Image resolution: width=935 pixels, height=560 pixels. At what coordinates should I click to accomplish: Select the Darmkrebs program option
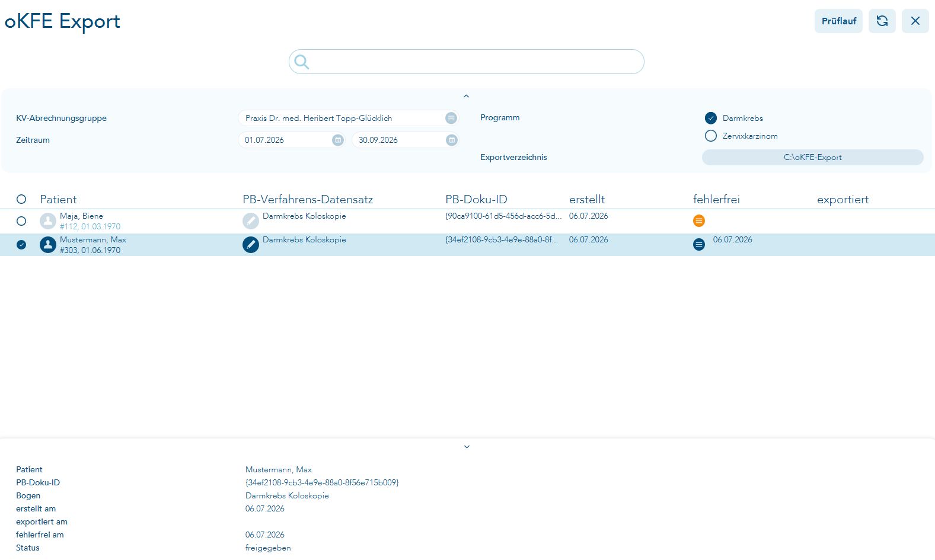click(x=711, y=118)
